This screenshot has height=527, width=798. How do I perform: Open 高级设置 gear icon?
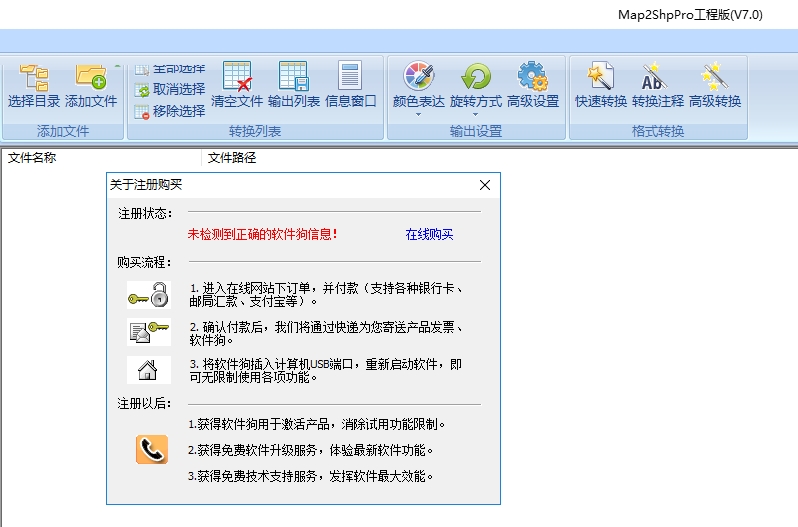[532, 77]
